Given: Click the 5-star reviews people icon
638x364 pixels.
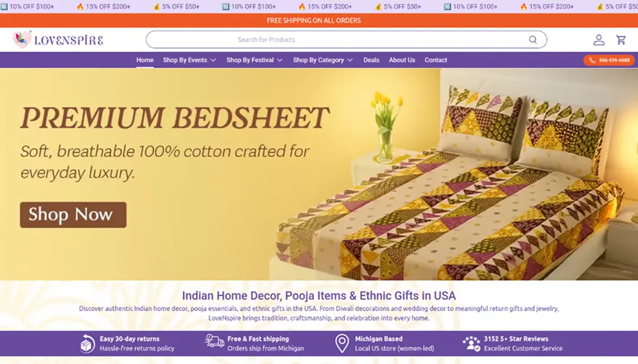Looking at the screenshot, I should pyautogui.click(x=471, y=343).
